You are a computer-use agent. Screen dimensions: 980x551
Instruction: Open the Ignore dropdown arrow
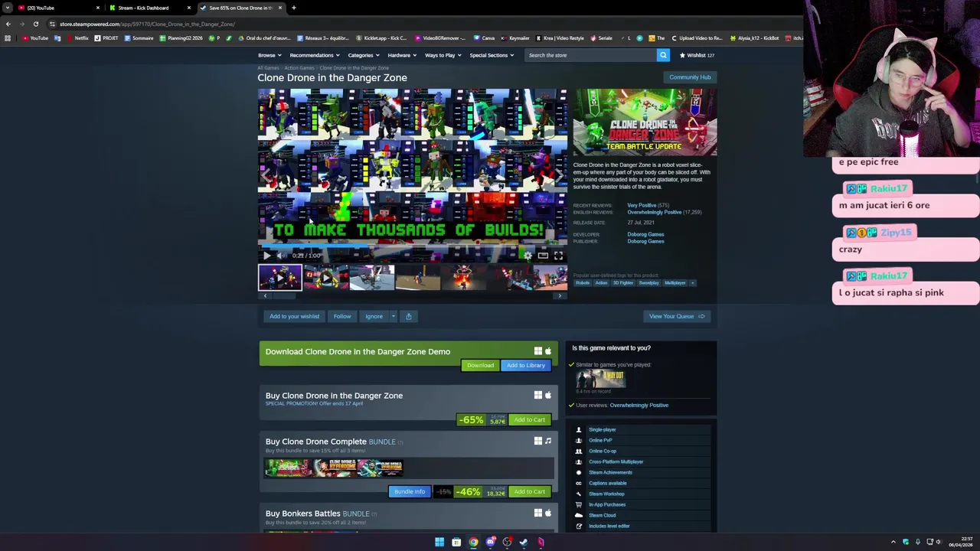tap(394, 316)
